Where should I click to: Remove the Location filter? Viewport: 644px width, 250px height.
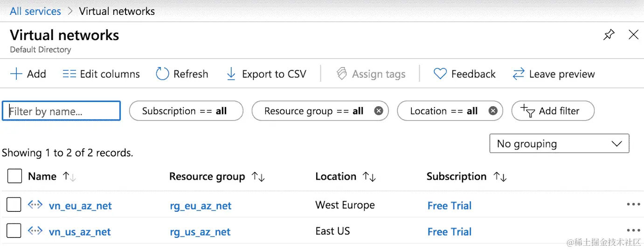[493, 111]
